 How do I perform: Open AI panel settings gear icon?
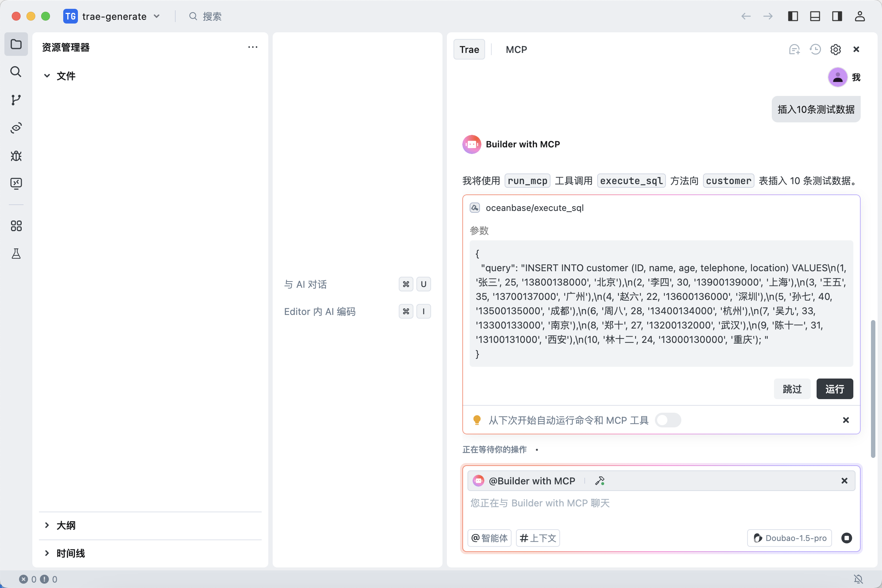coord(835,50)
